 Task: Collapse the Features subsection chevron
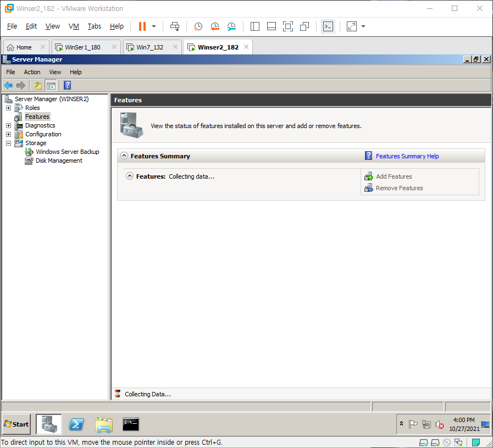[x=130, y=176]
